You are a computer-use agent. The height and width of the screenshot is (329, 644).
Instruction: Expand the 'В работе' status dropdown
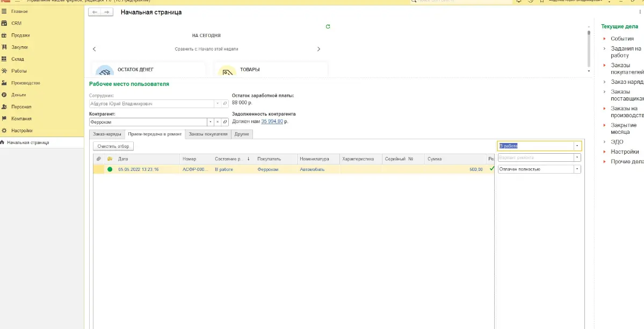click(x=577, y=146)
